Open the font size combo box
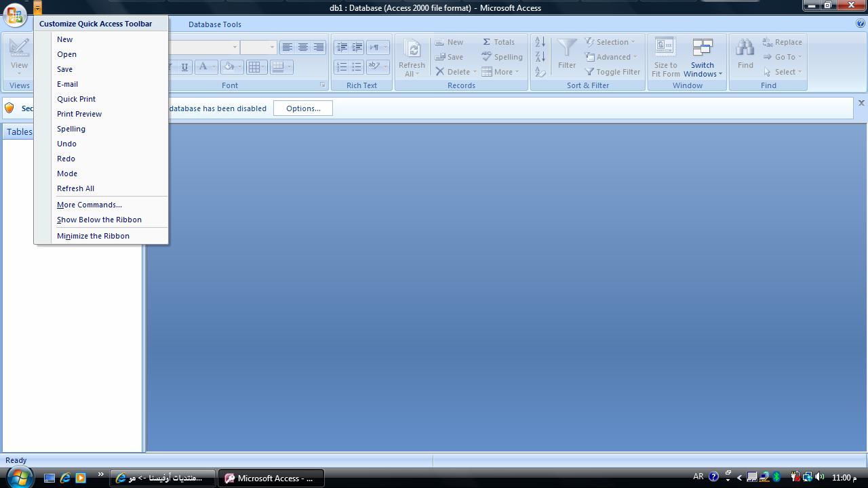The width and height of the screenshot is (868, 488). coord(272,47)
